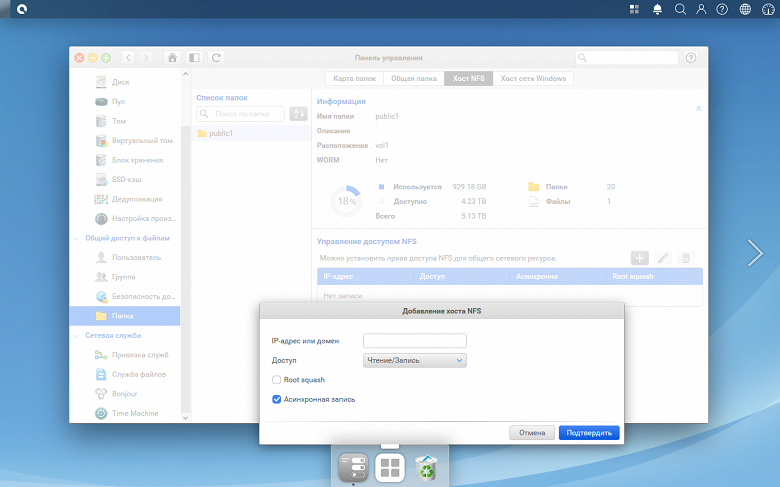Open Пул in sidebar
The width and height of the screenshot is (780, 487).
124,101
